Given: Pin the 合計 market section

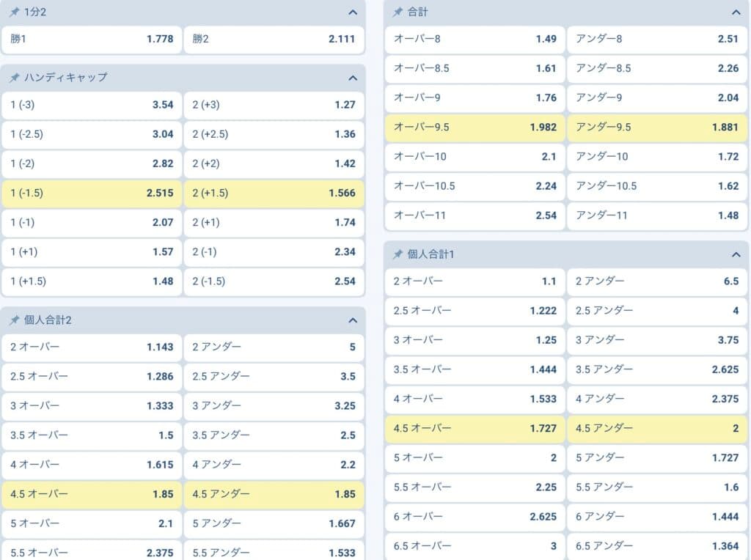Looking at the screenshot, I should tap(398, 12).
